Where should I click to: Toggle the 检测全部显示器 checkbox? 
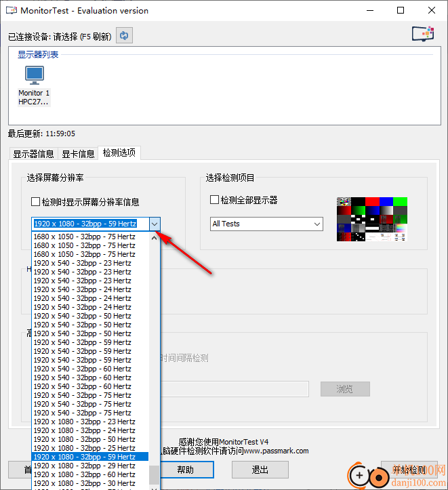[214, 200]
